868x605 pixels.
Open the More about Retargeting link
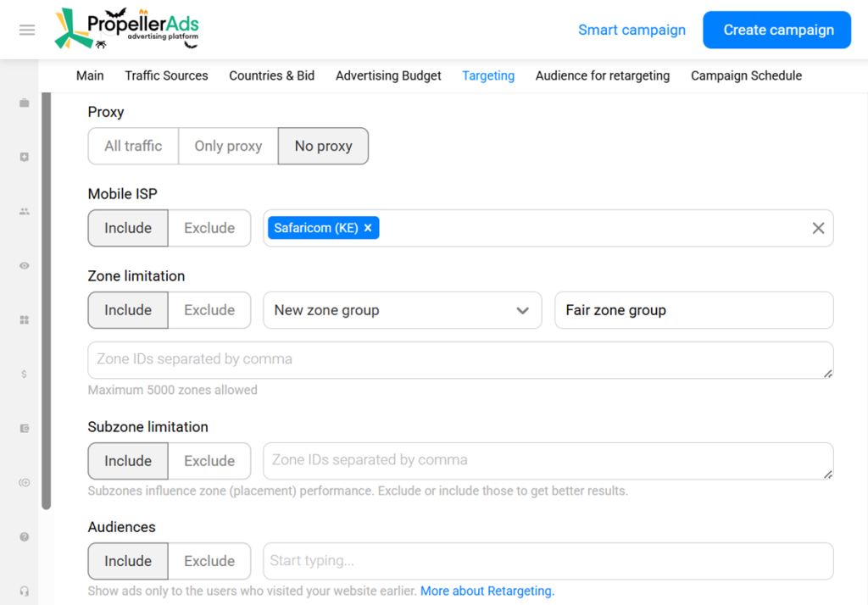tap(487, 591)
